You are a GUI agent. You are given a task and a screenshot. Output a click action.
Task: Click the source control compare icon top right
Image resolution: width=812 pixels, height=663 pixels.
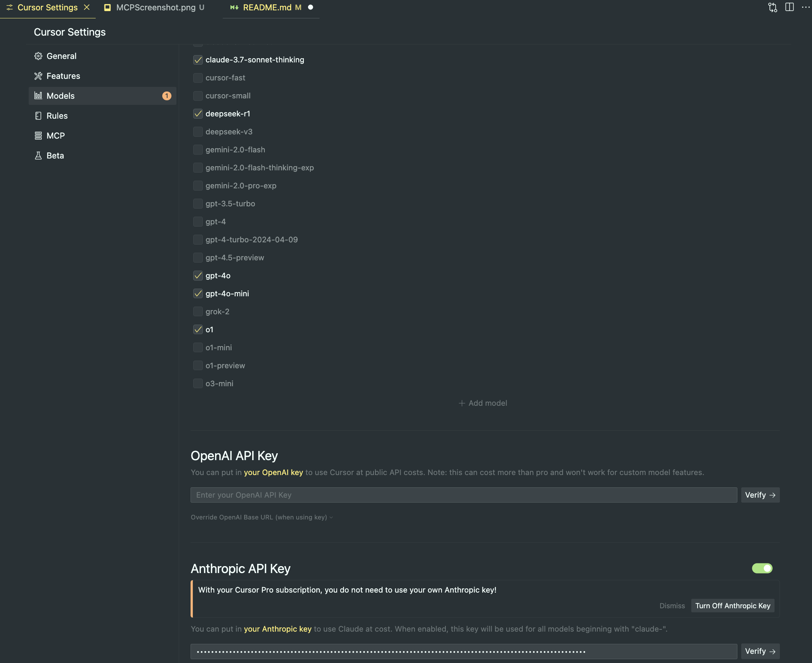(773, 7)
